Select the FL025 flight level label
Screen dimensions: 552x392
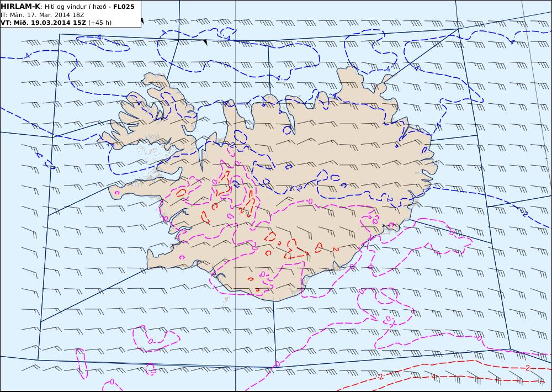[x=124, y=7]
